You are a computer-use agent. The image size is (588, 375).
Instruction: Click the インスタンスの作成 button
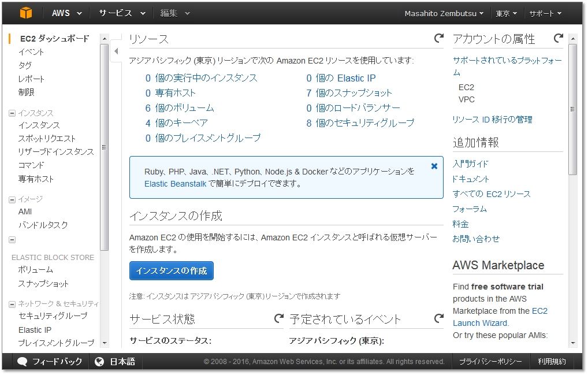[x=172, y=271]
